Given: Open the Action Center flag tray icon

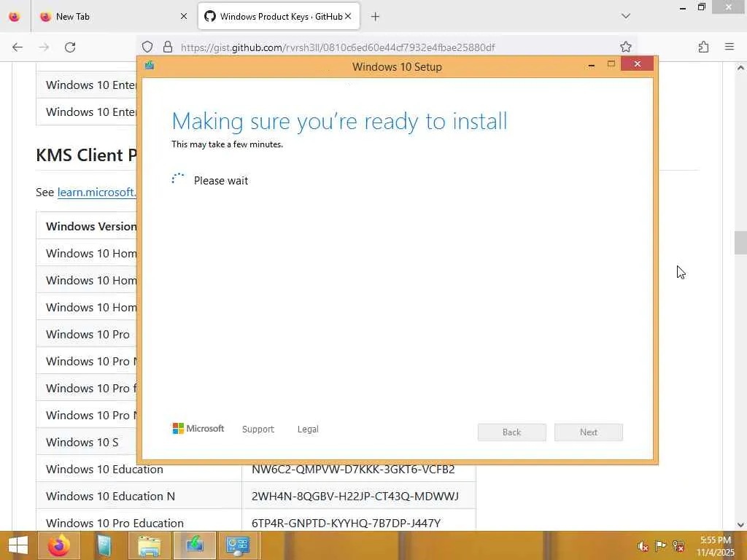Looking at the screenshot, I should (660, 546).
